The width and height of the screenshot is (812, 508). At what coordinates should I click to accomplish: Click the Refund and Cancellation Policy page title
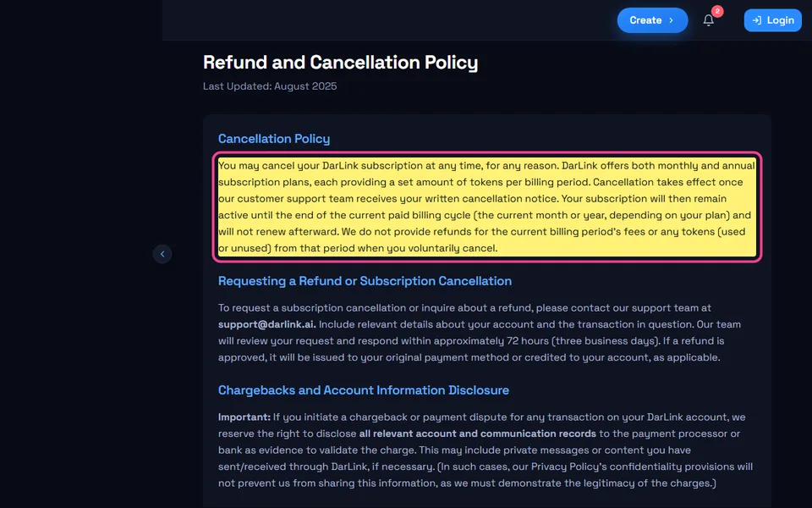tap(340, 62)
